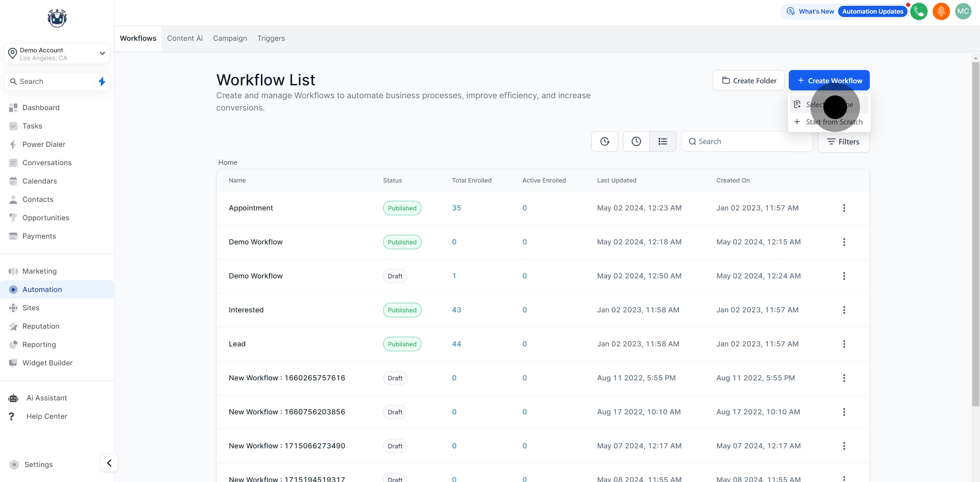The width and height of the screenshot is (980, 482).
Task: Open the Filters button
Action: (x=844, y=142)
